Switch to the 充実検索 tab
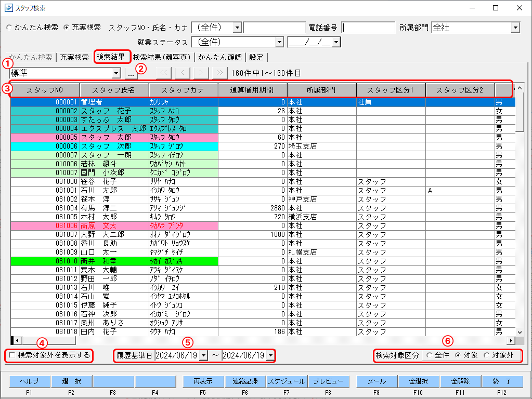 [x=74, y=57]
